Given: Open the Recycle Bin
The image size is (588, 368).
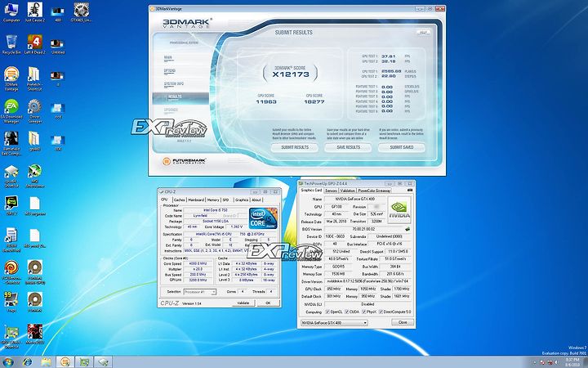Looking at the screenshot, I should (11, 45).
